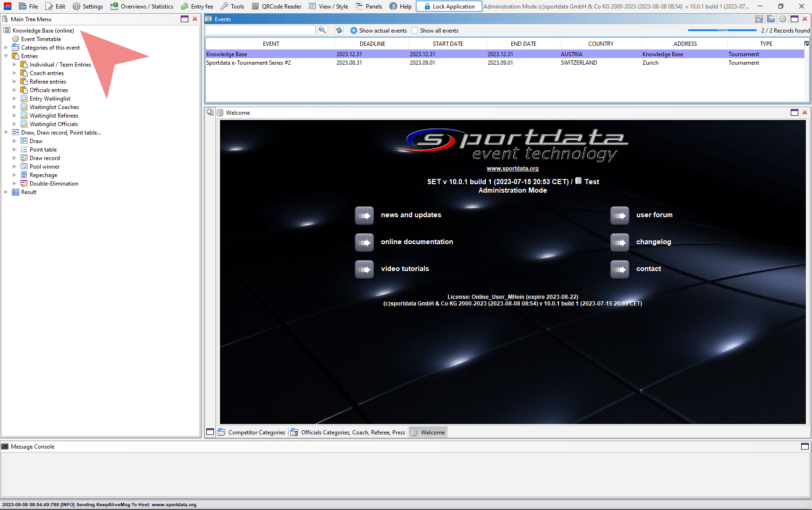The height and width of the screenshot is (510, 812).
Task: Select the Sportdata e-Tournament Series #2 row
Action: click(248, 63)
